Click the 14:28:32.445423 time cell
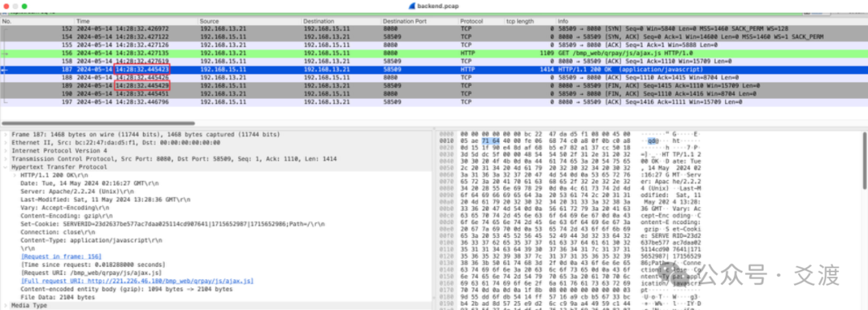Screen dimensions: 868x310 tap(141, 70)
